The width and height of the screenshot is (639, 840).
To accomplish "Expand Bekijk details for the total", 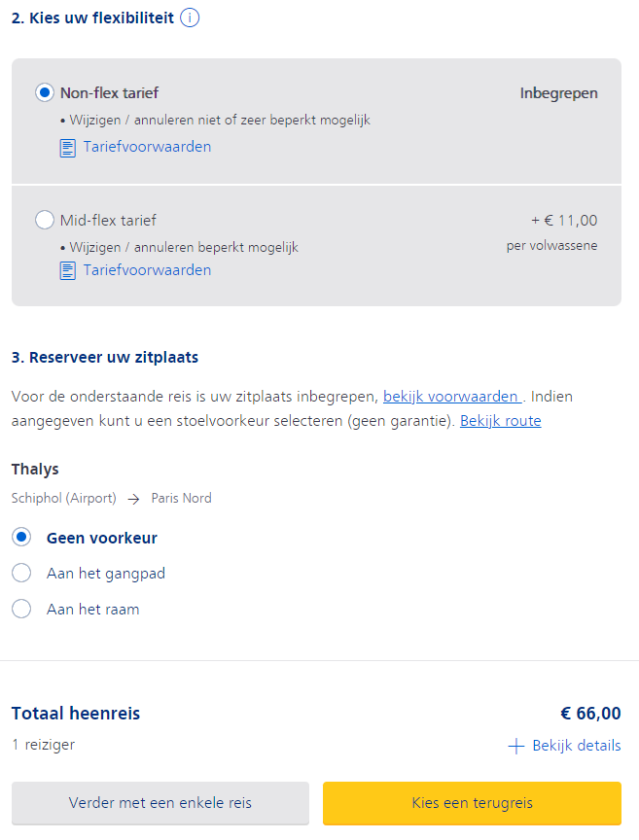I will click(x=577, y=745).
